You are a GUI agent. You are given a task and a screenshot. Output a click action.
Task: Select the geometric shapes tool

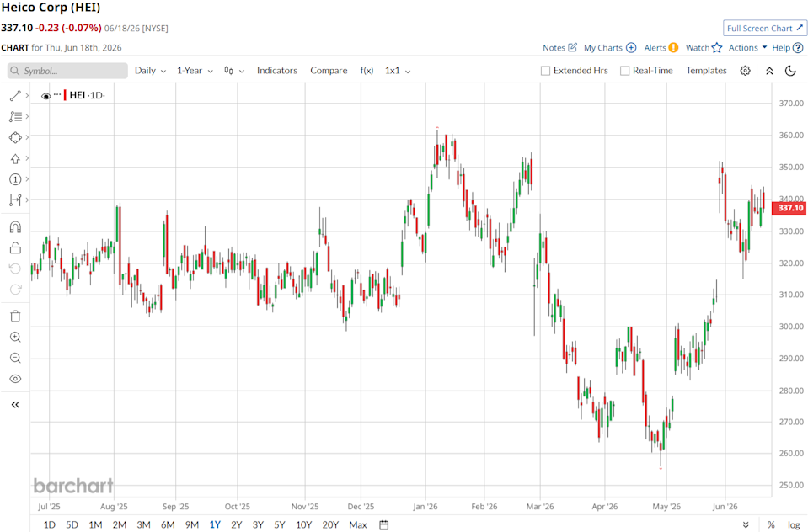(x=15, y=137)
